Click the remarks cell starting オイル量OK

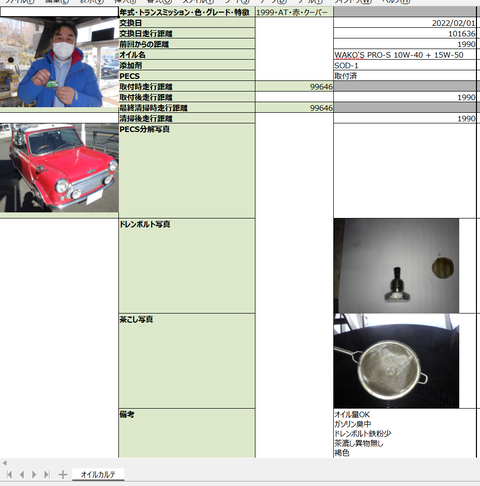(405, 433)
